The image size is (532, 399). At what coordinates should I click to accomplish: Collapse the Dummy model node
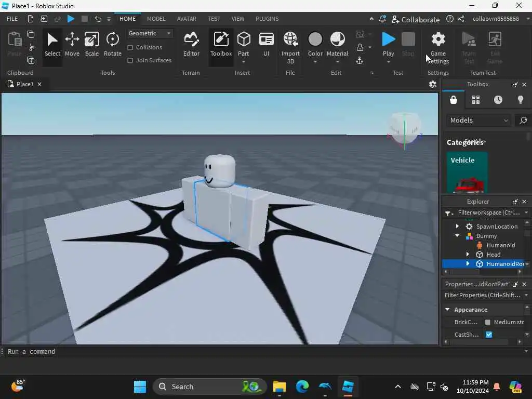[457, 235]
